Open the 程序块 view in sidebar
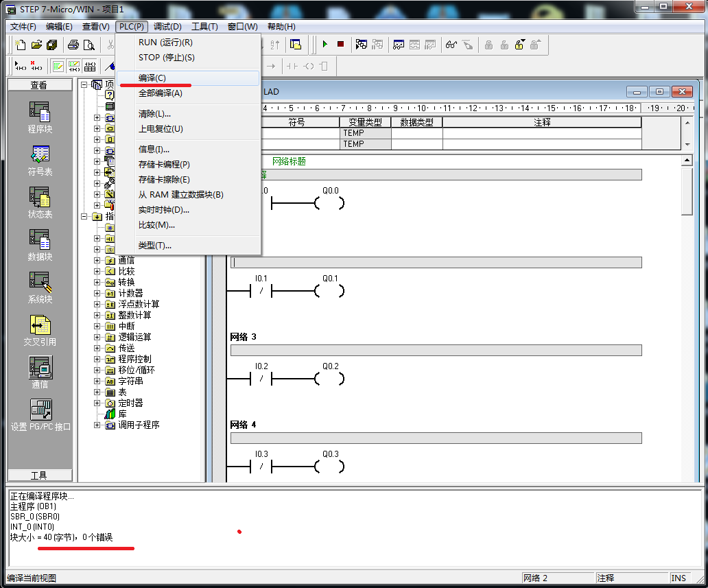This screenshot has height=588, width=708. click(x=40, y=117)
